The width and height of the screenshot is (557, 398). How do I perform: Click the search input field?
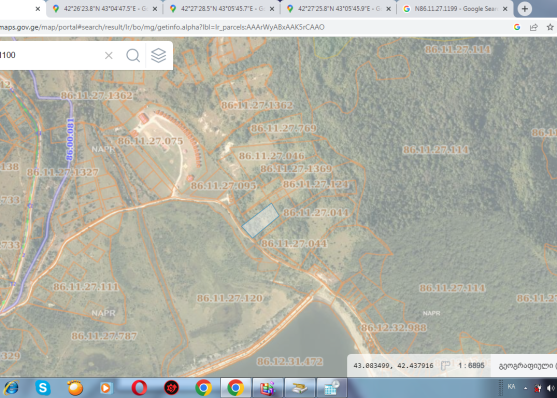[50, 55]
